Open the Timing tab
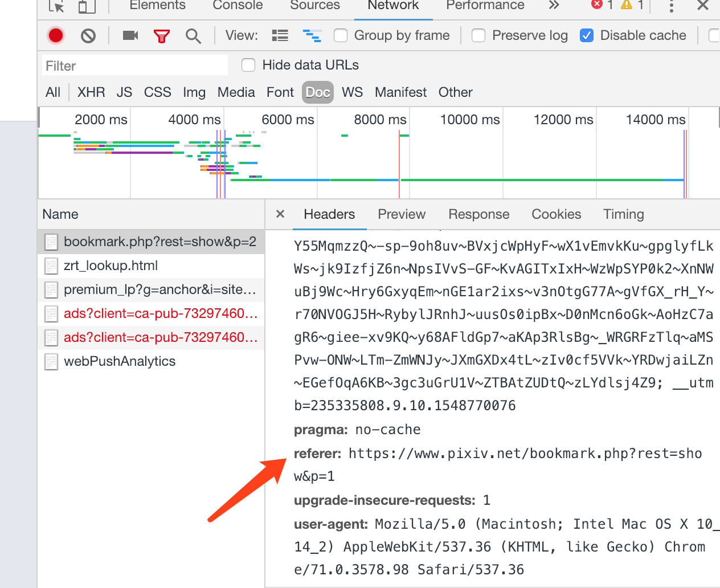Screen dimensions: 720x588 [x=624, y=214]
